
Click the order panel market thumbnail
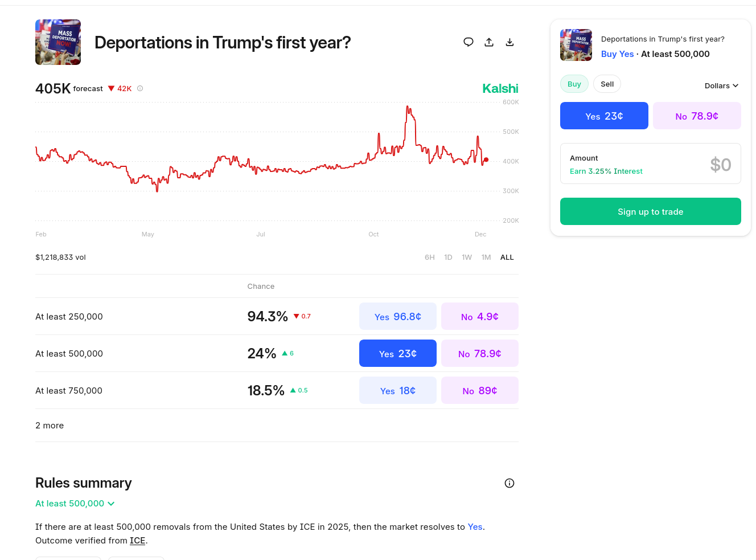pos(576,45)
